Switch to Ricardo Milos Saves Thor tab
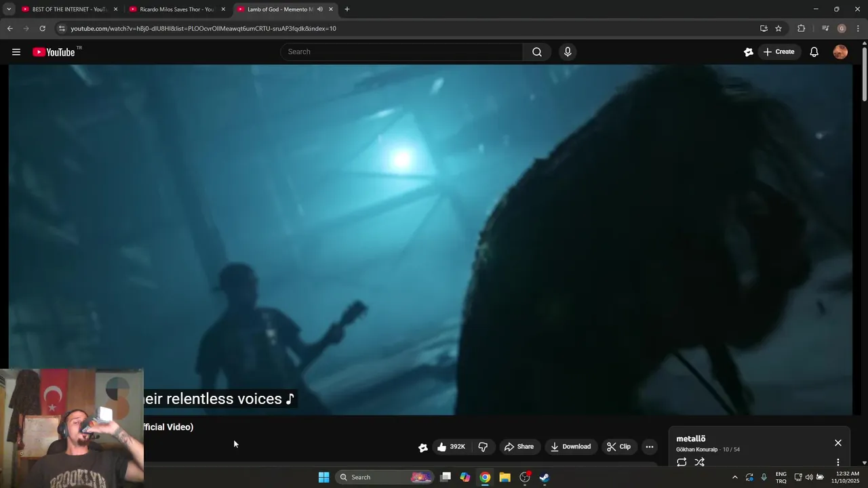868x488 pixels. 178,9
